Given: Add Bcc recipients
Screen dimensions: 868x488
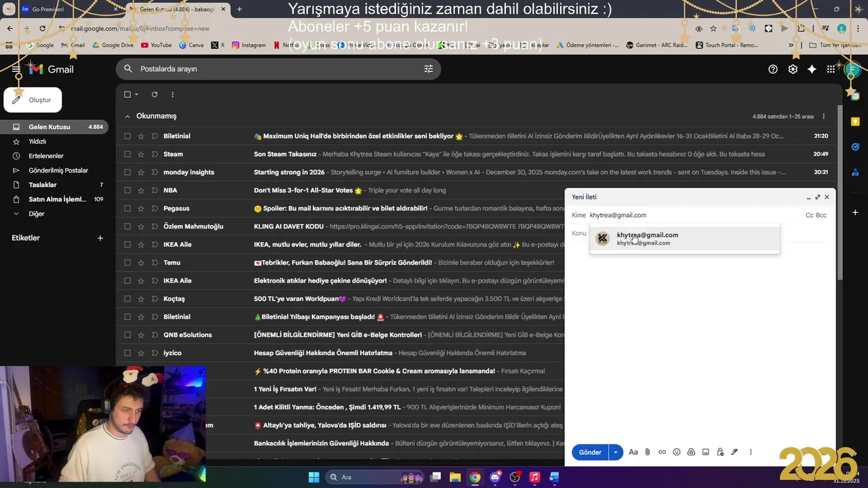Looking at the screenshot, I should tap(821, 215).
